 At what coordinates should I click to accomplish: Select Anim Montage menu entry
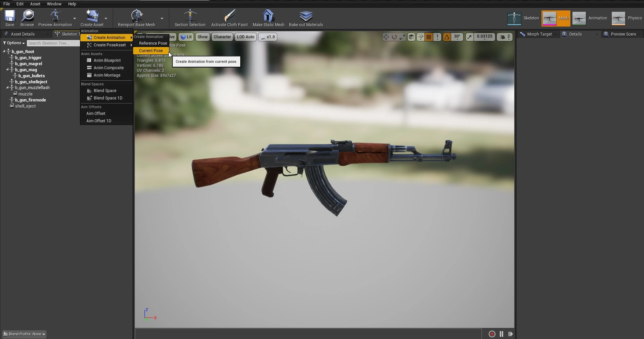point(107,75)
